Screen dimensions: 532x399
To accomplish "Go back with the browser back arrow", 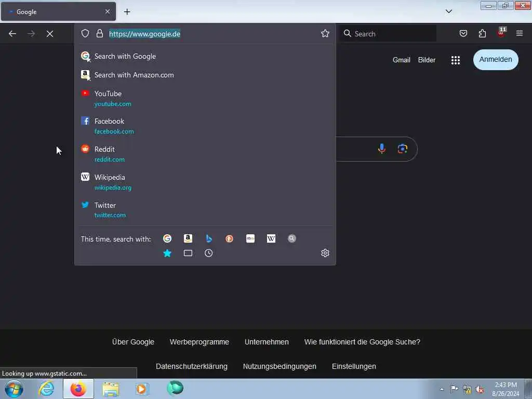I will [12, 34].
